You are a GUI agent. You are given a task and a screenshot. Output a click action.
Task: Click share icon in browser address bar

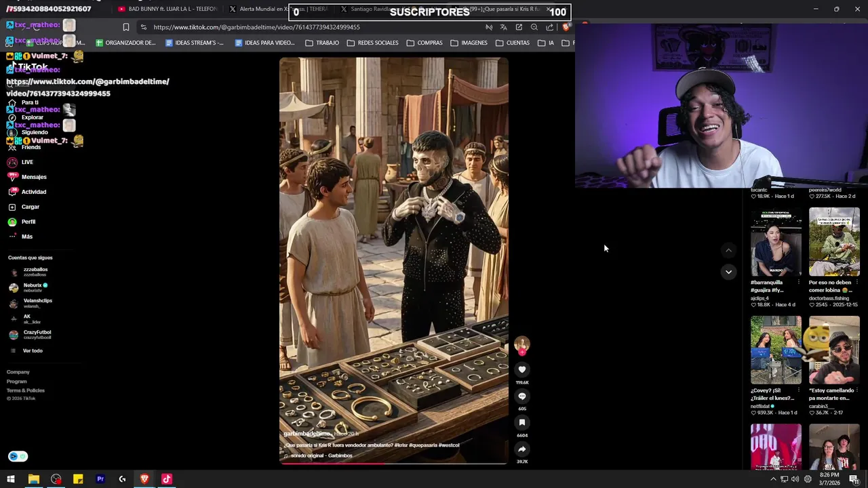point(549,27)
